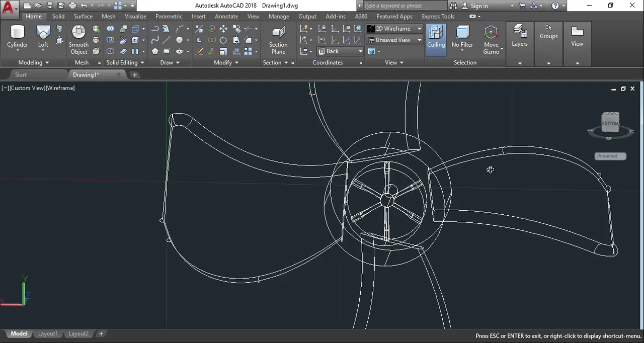Open Mesh panel dialog launcher arrow
This screenshot has width=644, height=343.
pos(99,63)
